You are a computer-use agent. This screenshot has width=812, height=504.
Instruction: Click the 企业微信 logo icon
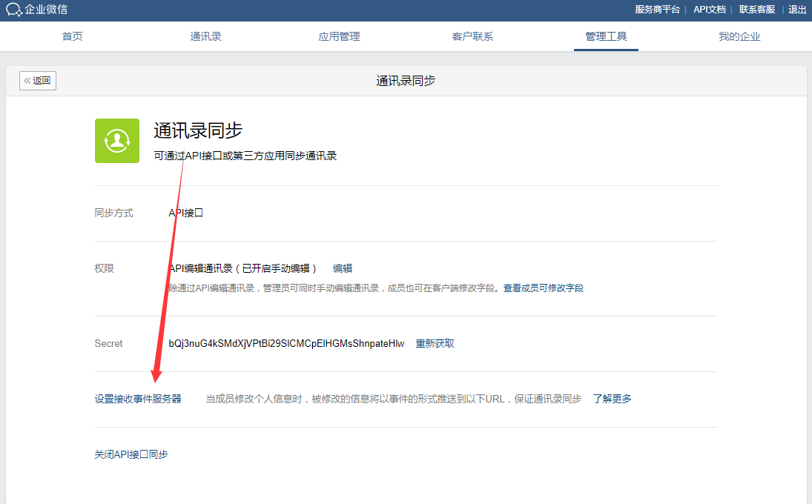[14, 10]
